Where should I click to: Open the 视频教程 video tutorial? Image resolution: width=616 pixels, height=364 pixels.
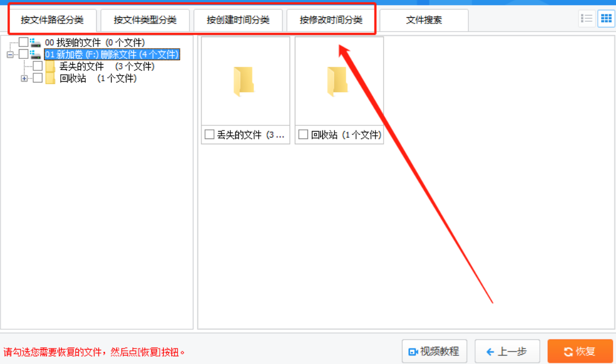(435, 351)
